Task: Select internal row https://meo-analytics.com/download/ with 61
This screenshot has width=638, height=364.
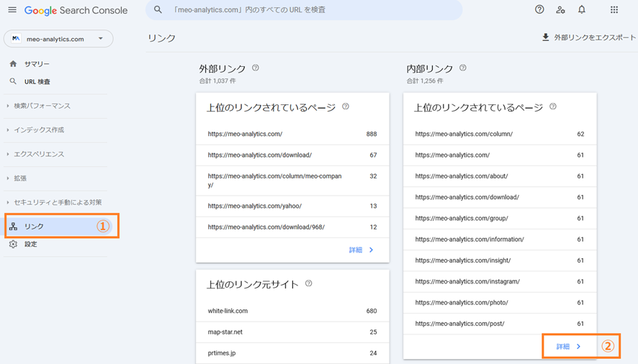Action: [500, 197]
